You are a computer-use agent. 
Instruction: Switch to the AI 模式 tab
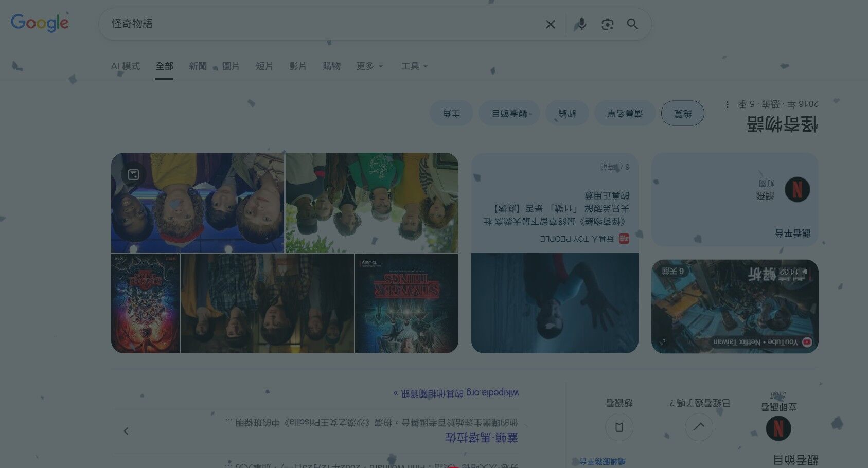pos(125,66)
